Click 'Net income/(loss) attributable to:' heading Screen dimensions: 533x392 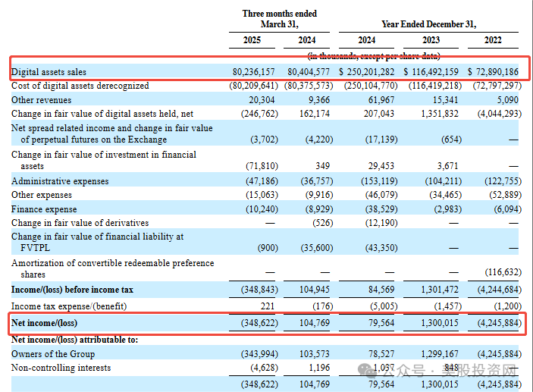[75, 340]
